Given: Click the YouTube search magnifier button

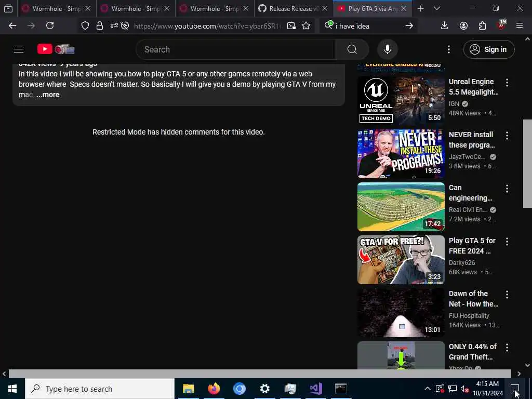Looking at the screenshot, I should [352, 49].
